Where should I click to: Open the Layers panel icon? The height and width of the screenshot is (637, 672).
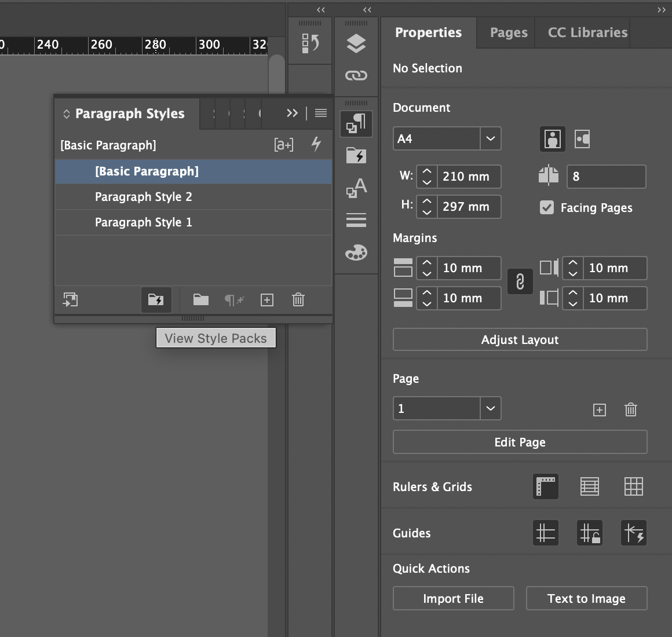coord(356,43)
